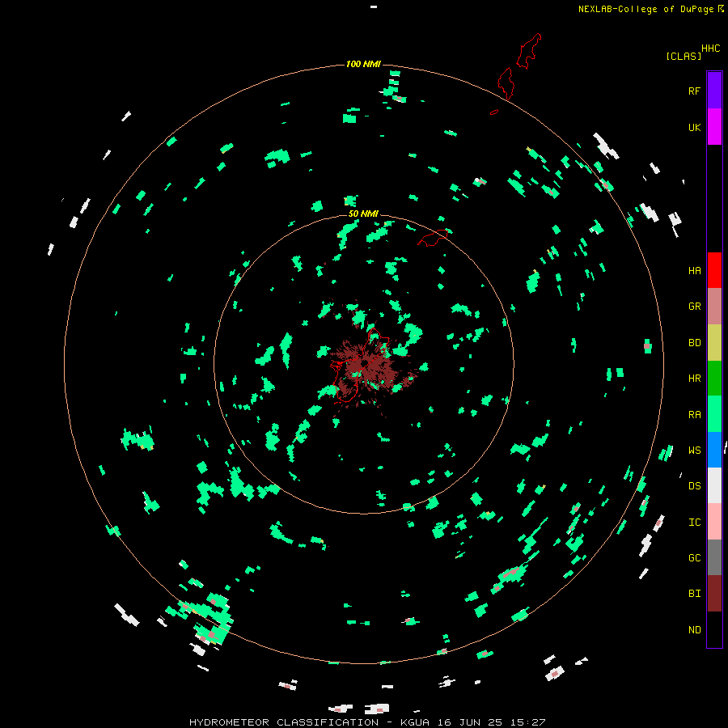
Task: Click the HR legend label
Action: click(694, 379)
